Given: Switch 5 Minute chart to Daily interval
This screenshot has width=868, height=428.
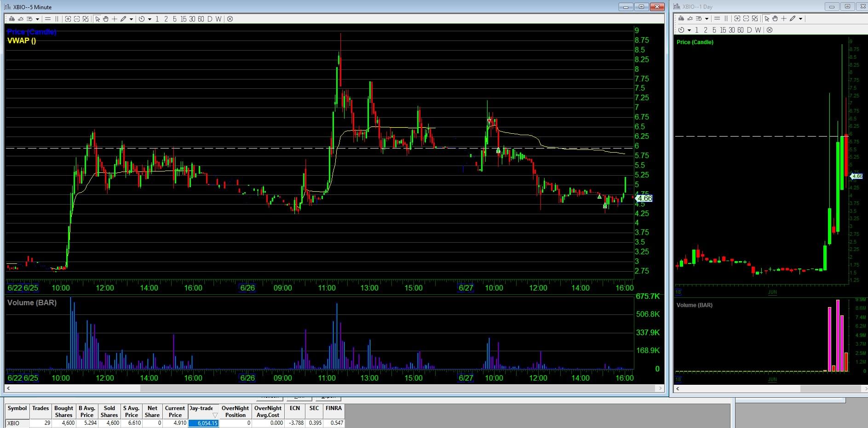Looking at the screenshot, I should (x=210, y=19).
